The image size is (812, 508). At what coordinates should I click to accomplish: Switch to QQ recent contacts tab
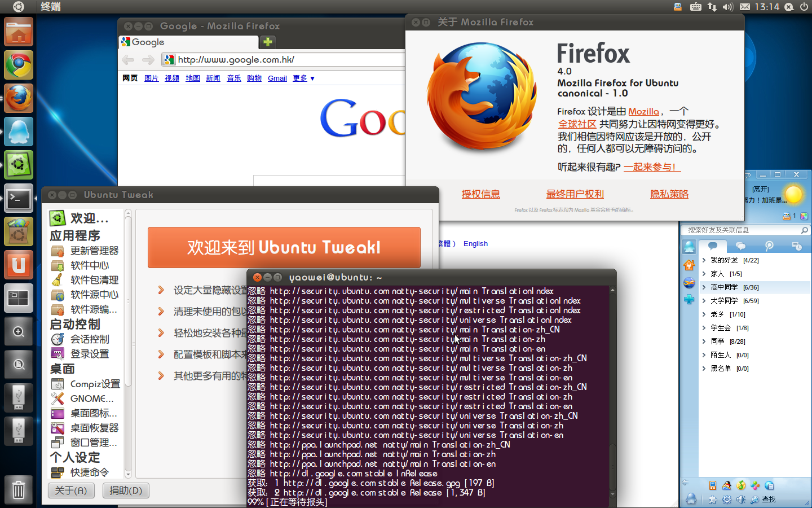(x=797, y=246)
